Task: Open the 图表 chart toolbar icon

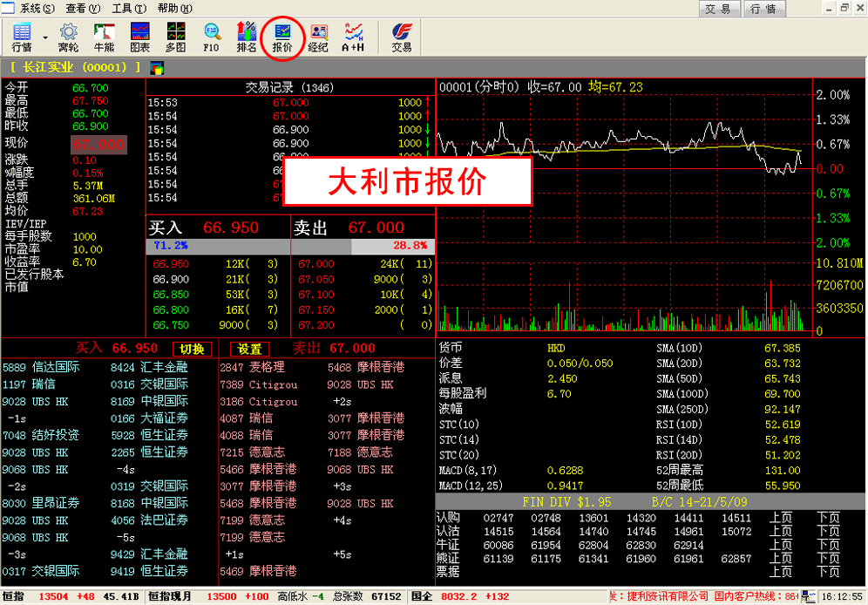Action: [139, 37]
